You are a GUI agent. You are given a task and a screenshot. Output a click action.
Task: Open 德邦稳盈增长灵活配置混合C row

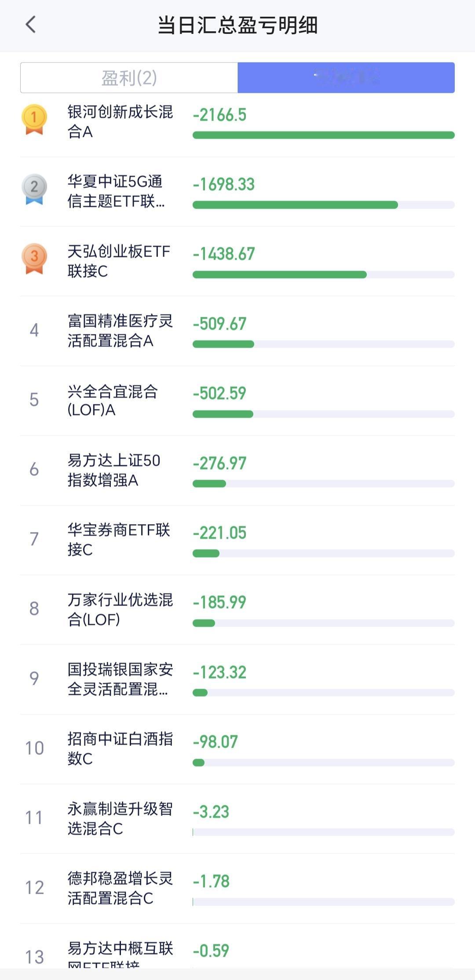120,888
